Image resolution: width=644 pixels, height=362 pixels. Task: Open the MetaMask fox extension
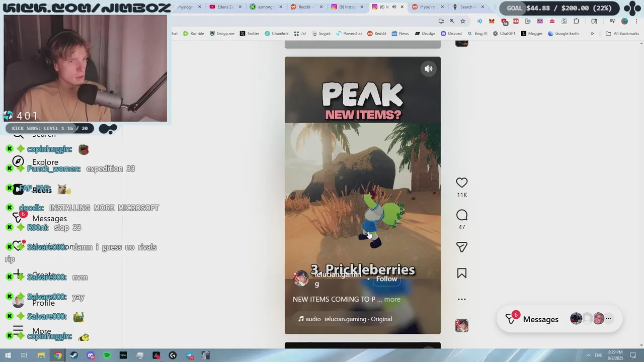tap(492, 21)
